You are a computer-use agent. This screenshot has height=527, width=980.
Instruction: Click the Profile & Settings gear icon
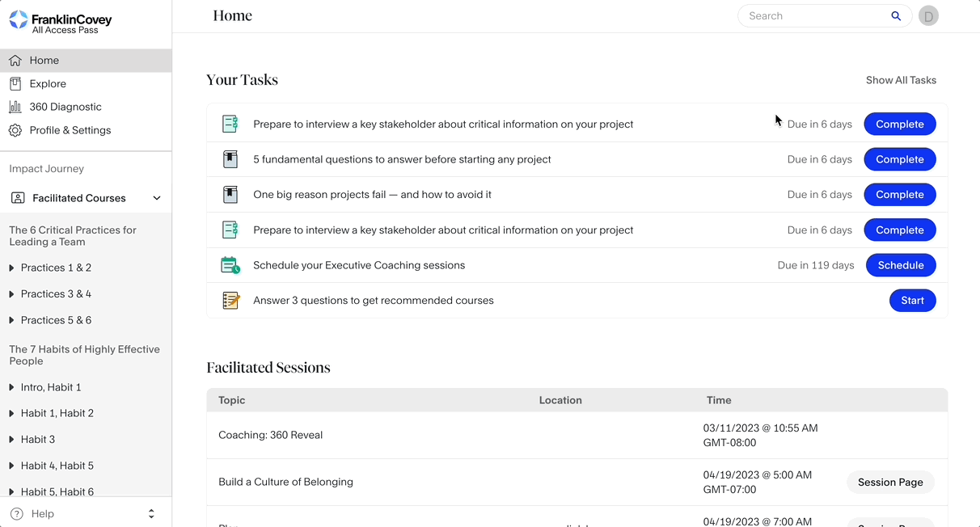[15, 130]
